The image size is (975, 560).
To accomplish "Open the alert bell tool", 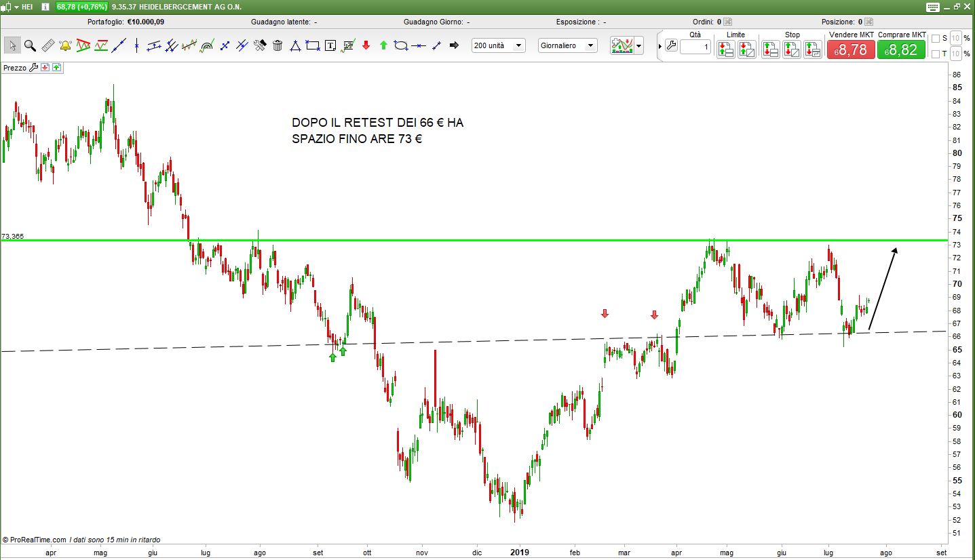I will point(65,45).
